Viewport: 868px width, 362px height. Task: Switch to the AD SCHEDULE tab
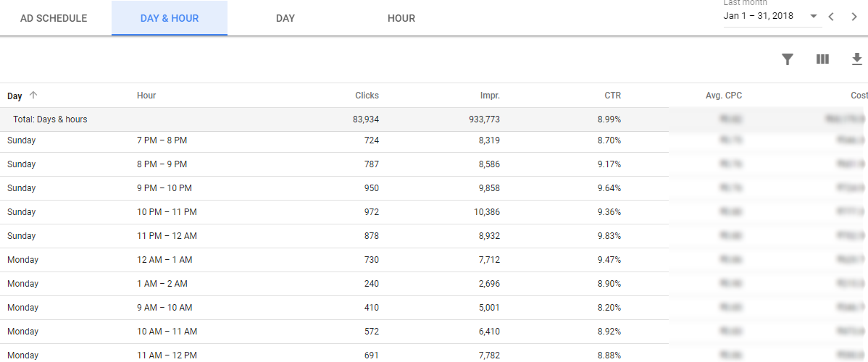tap(54, 18)
